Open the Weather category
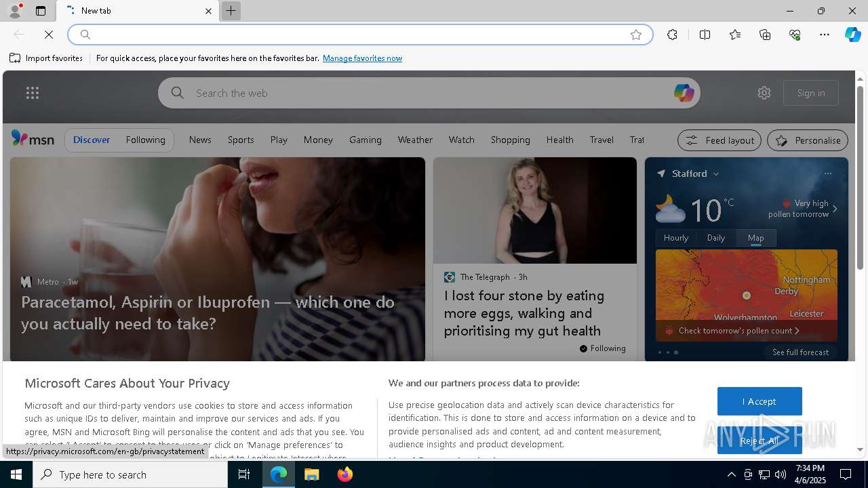 415,140
